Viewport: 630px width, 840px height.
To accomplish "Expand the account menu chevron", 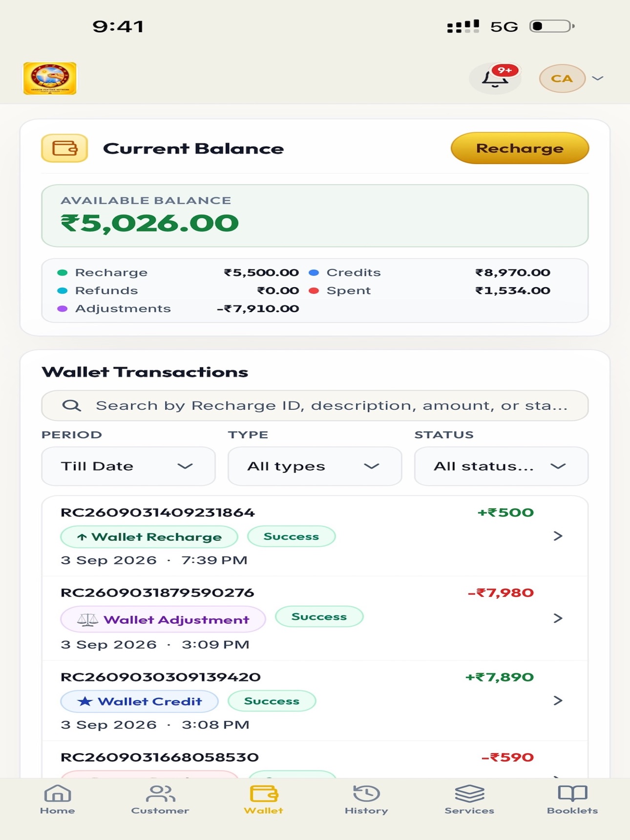I will [x=598, y=78].
